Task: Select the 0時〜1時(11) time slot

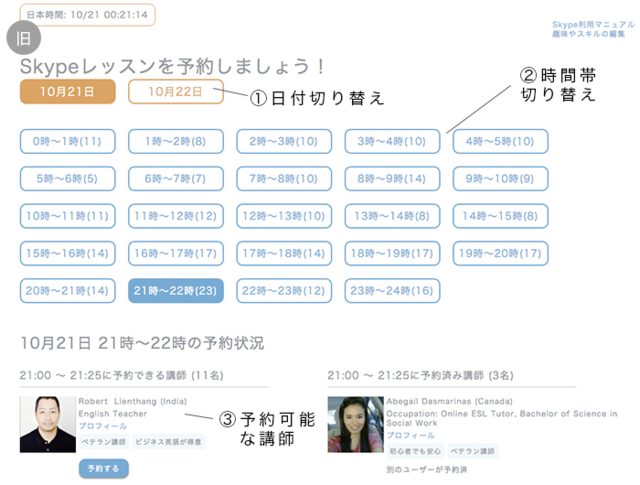Action: (67, 142)
